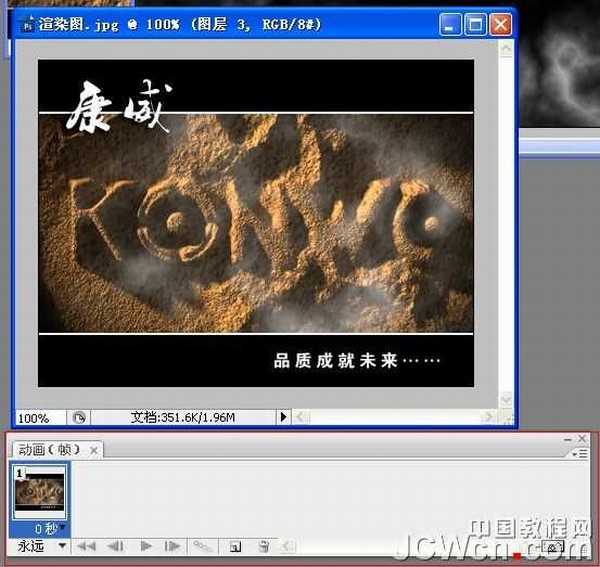Click the 100% zoom level field
This screenshot has height=567, width=600.
coord(35,417)
